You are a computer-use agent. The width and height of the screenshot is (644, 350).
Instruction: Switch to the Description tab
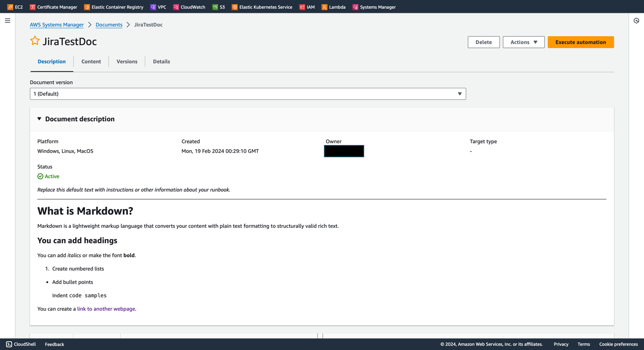[x=52, y=62]
